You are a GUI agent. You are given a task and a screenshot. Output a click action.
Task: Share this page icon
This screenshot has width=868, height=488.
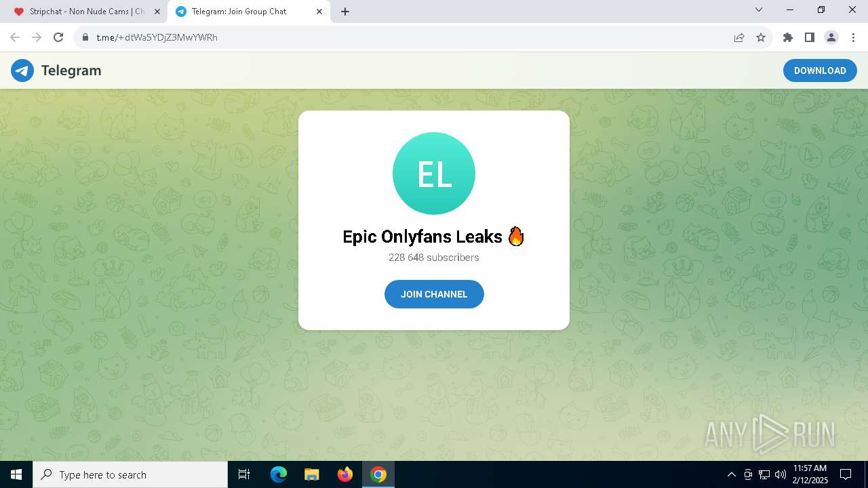tap(739, 37)
